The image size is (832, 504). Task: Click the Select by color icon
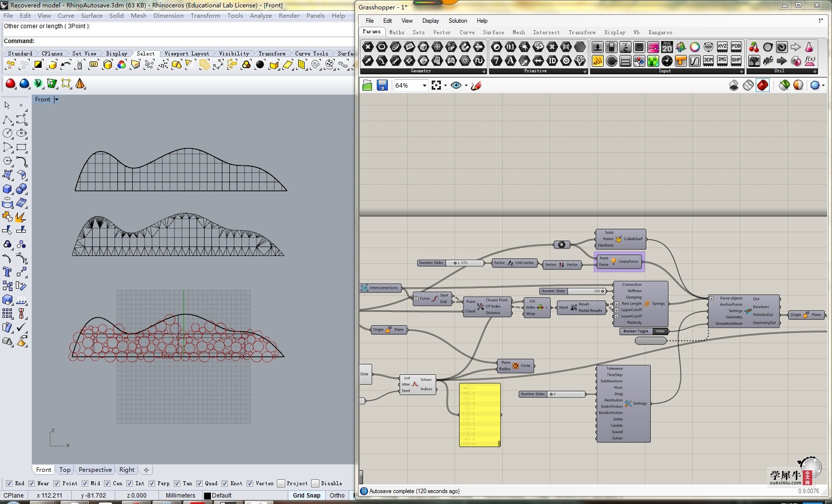(121, 65)
